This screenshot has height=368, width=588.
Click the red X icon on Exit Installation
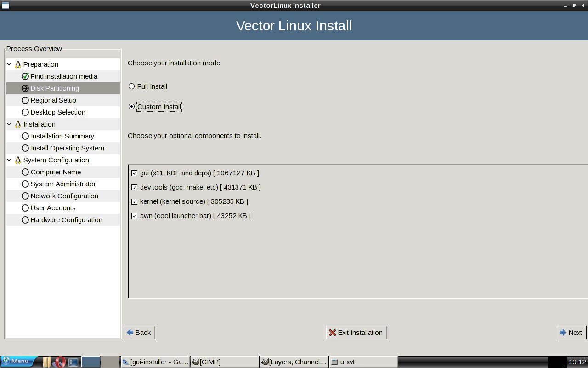coord(333,333)
